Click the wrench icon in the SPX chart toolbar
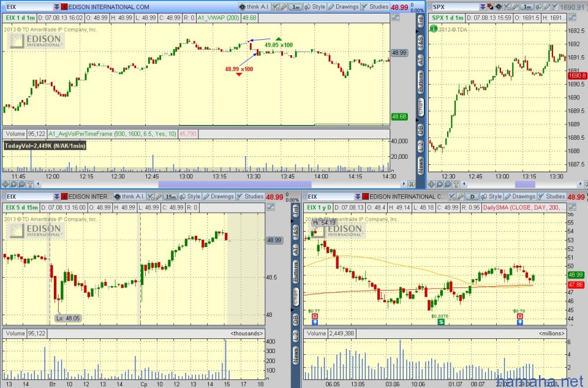Image resolution: width=588 pixels, height=388 pixels. [x=515, y=7]
